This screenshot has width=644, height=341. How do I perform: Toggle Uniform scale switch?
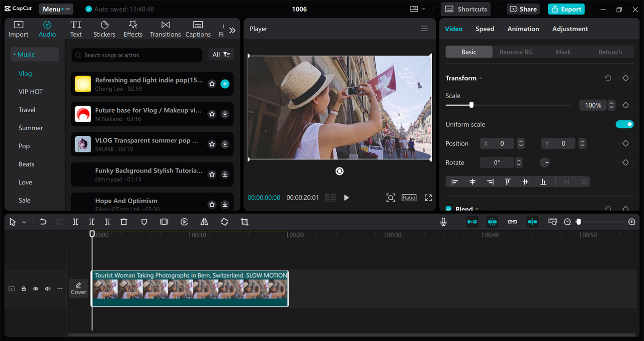coord(624,124)
